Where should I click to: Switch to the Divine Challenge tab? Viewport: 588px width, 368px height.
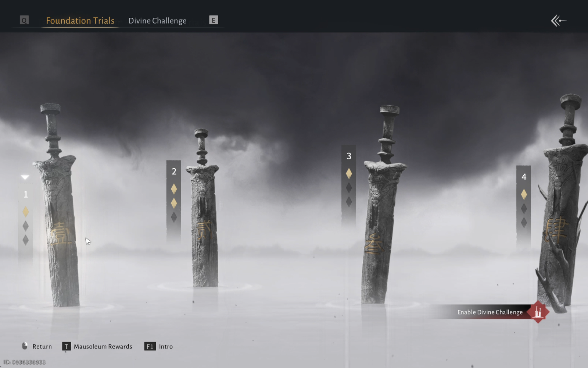[157, 21]
